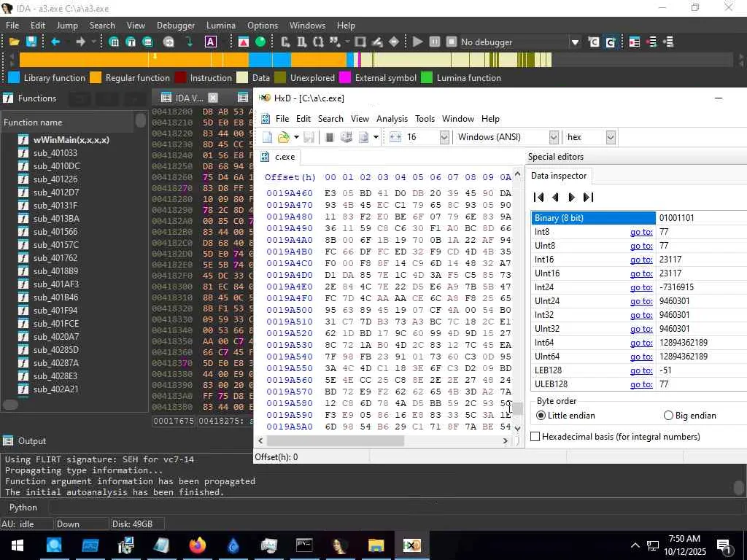
Task: Click the IDA open file folder icon
Action: [15, 42]
